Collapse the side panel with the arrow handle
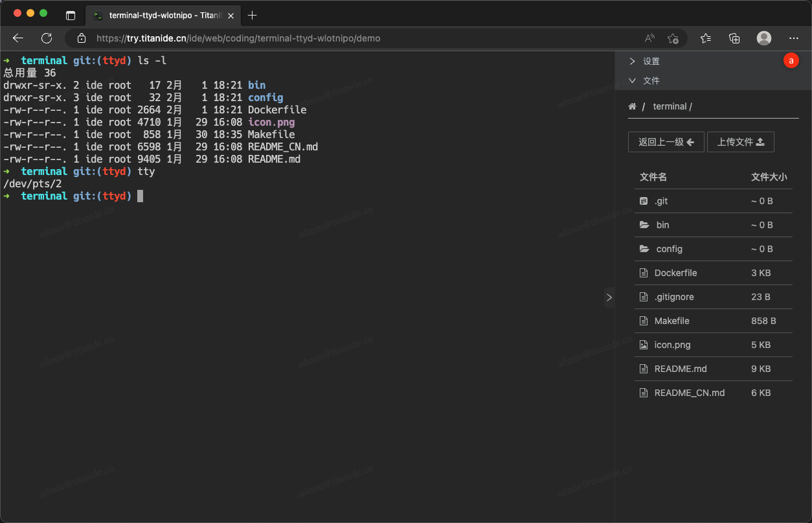This screenshot has width=812, height=523. [x=609, y=297]
